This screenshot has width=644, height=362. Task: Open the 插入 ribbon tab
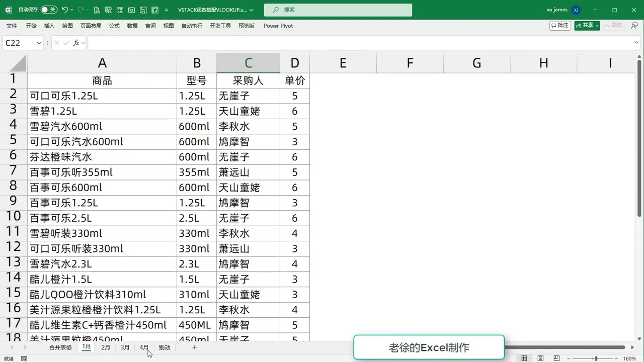coord(49,26)
